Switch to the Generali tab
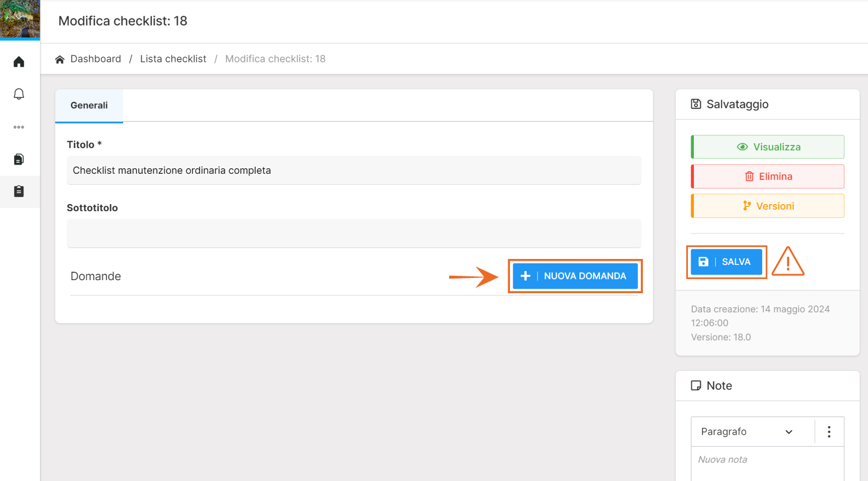Image resolution: width=868 pixels, height=481 pixels. click(x=89, y=105)
